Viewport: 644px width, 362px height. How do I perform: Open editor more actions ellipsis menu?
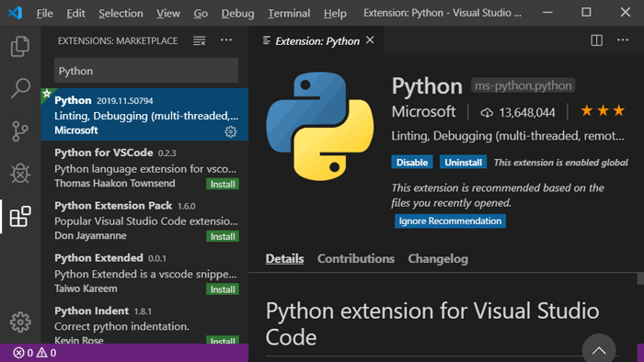coord(623,40)
